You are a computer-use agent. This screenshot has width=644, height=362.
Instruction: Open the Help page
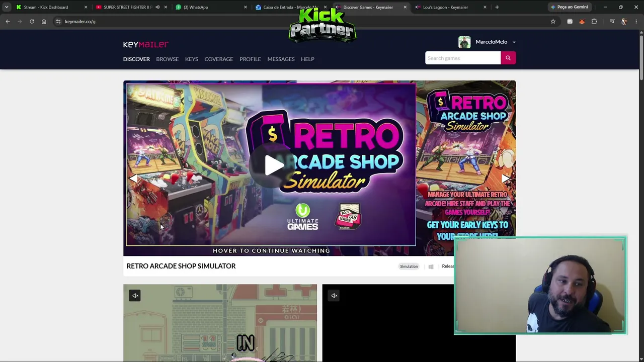click(307, 59)
